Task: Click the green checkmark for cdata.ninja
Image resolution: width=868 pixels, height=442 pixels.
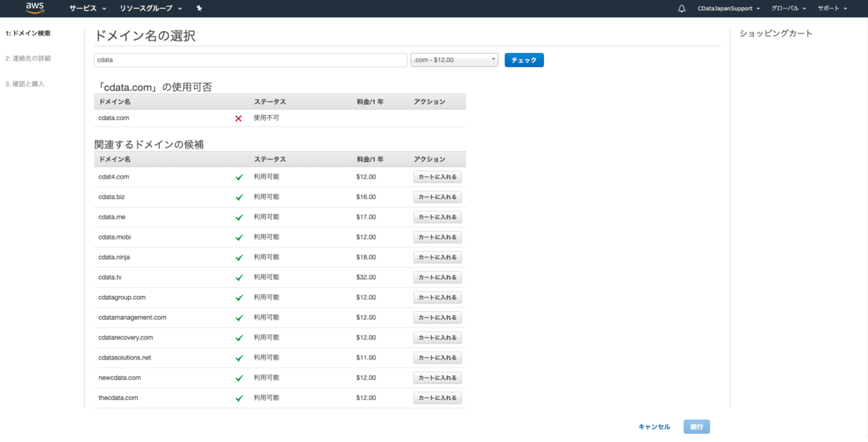Action: (x=239, y=257)
